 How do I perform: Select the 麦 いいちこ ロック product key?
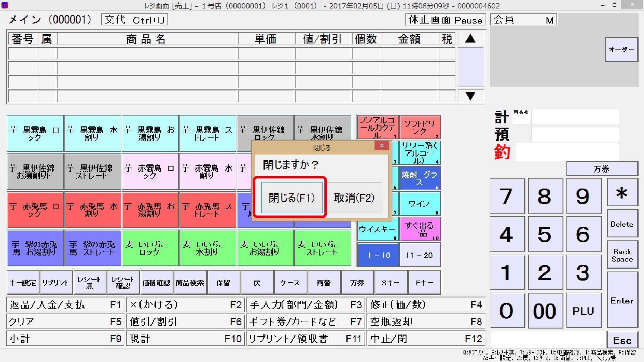(x=150, y=248)
